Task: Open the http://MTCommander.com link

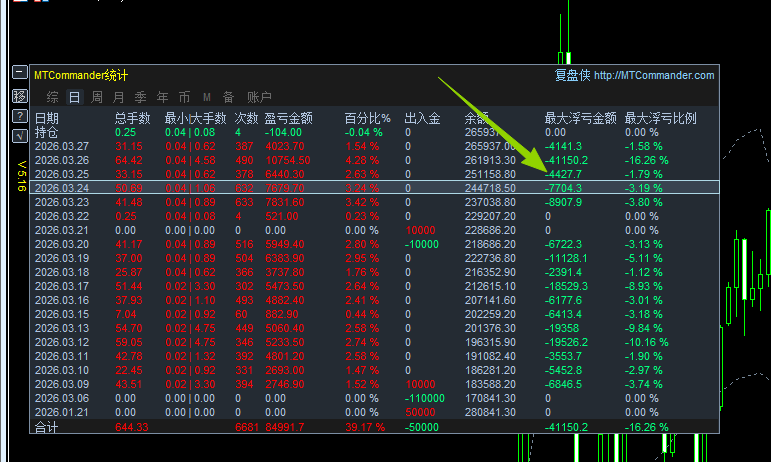Action: (654, 75)
